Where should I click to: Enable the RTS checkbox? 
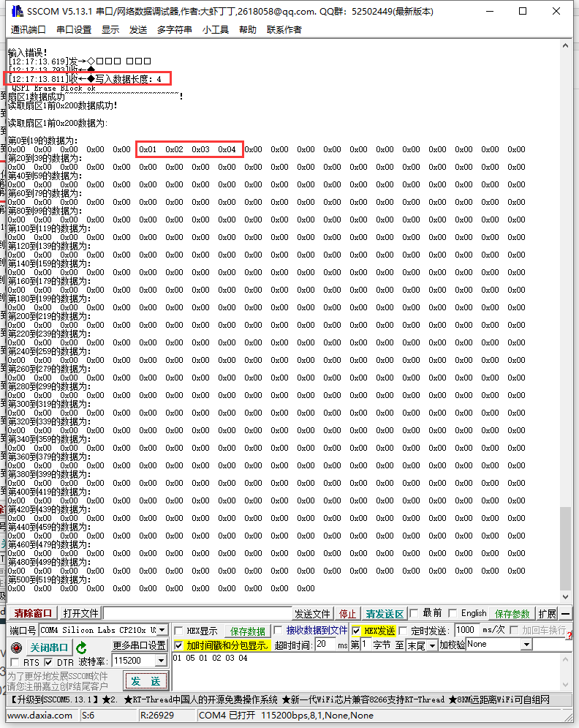coord(15,662)
